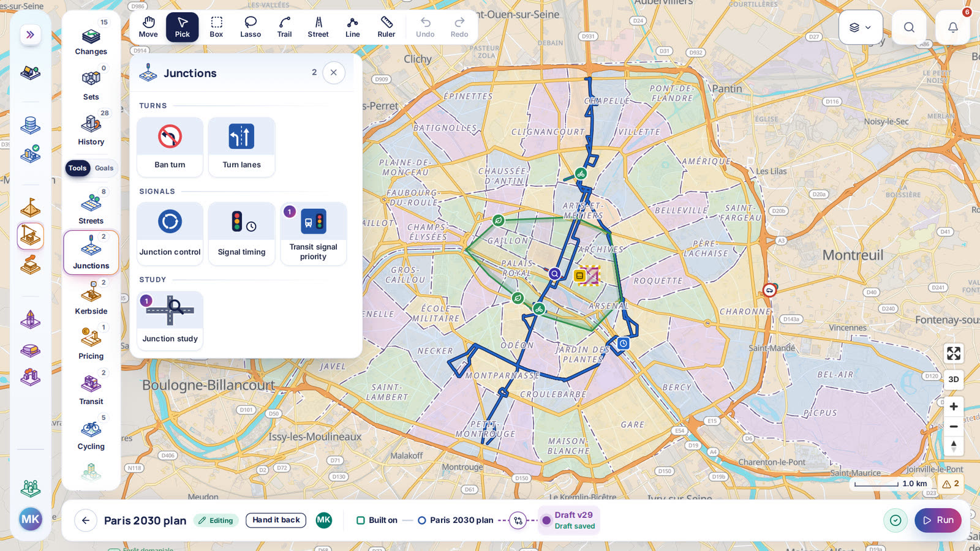The height and width of the screenshot is (551, 980).
Task: Select the Signal timing tool
Action: 241,234
